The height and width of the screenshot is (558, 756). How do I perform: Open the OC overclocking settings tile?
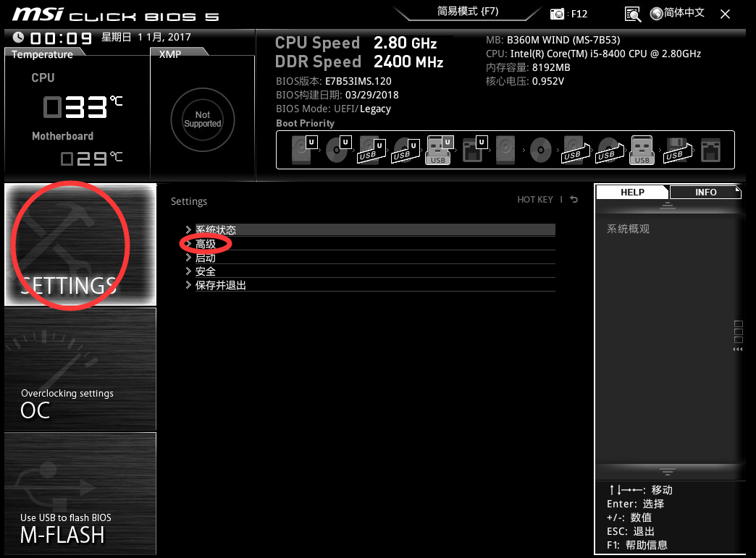click(80, 369)
